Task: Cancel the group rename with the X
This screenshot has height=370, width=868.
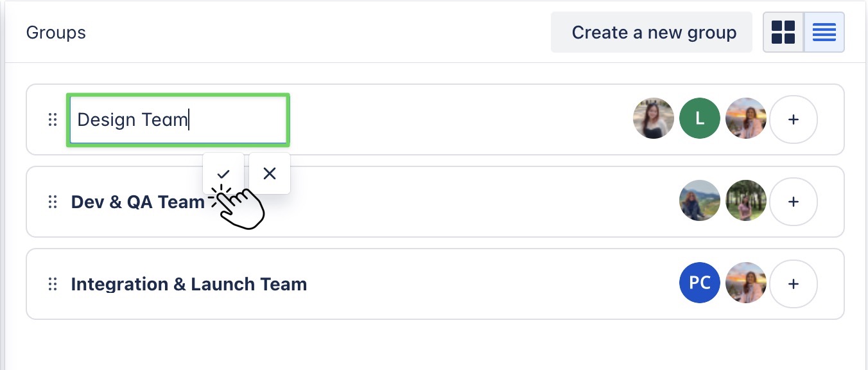Action: click(x=269, y=173)
